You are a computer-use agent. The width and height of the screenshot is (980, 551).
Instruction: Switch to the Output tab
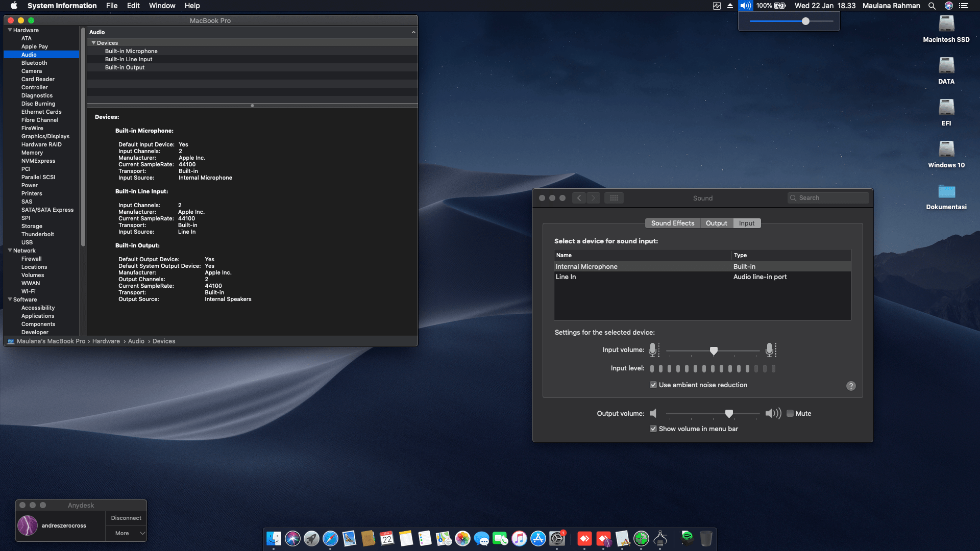(716, 223)
